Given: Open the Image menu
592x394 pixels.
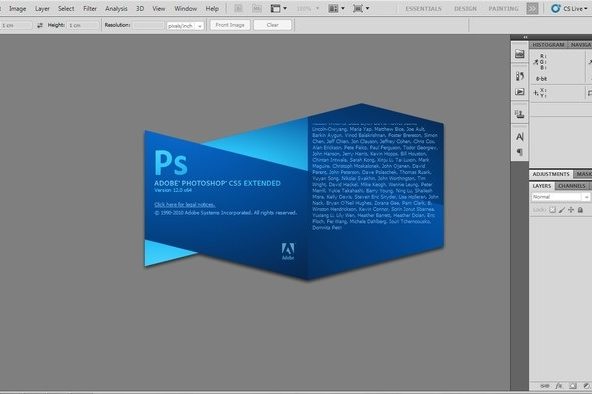Looking at the screenshot, I should 17,8.
